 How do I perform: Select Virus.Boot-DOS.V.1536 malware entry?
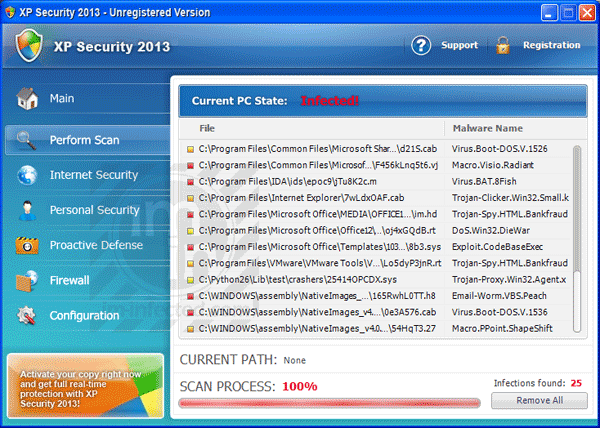[x=499, y=312]
